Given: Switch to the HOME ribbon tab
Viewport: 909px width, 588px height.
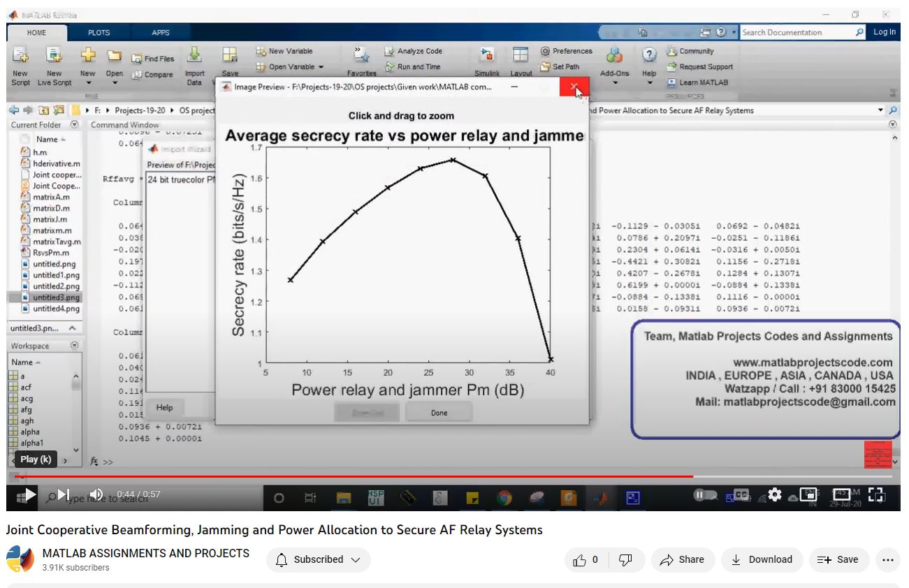Looking at the screenshot, I should [37, 33].
